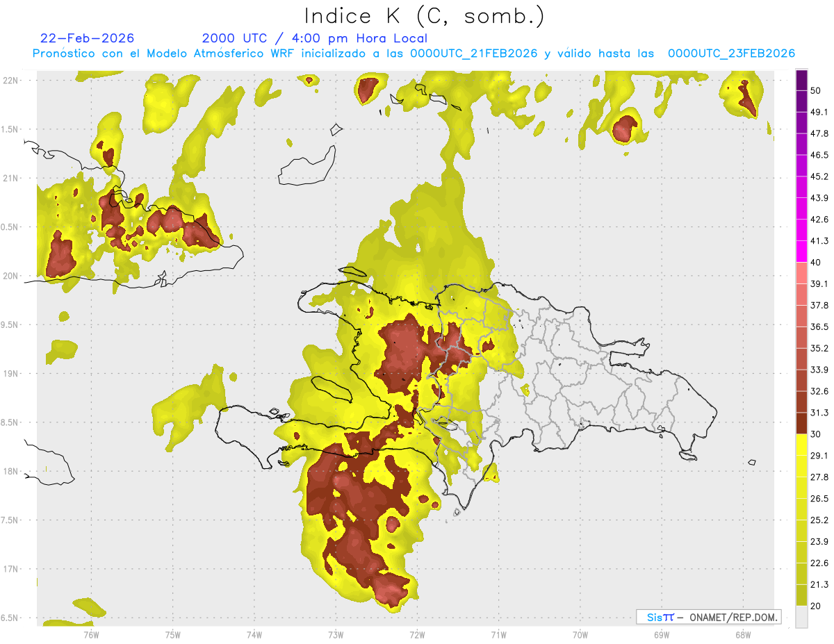
Task: Click the longitude label '71W'
Action: [498, 634]
